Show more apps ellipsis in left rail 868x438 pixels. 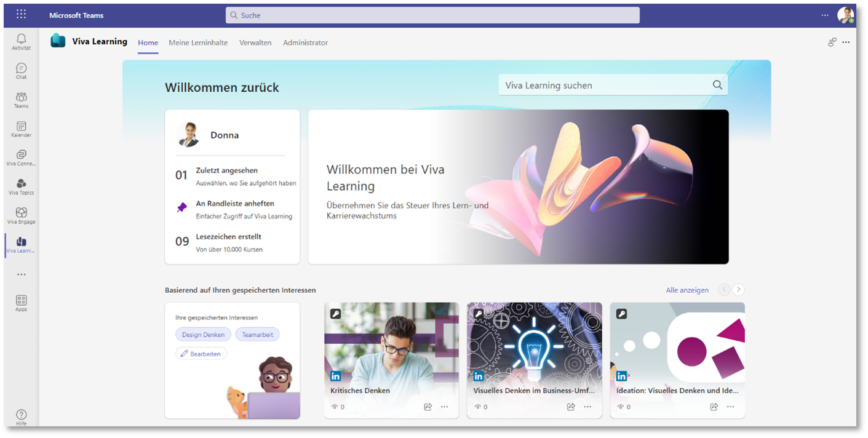point(22,274)
